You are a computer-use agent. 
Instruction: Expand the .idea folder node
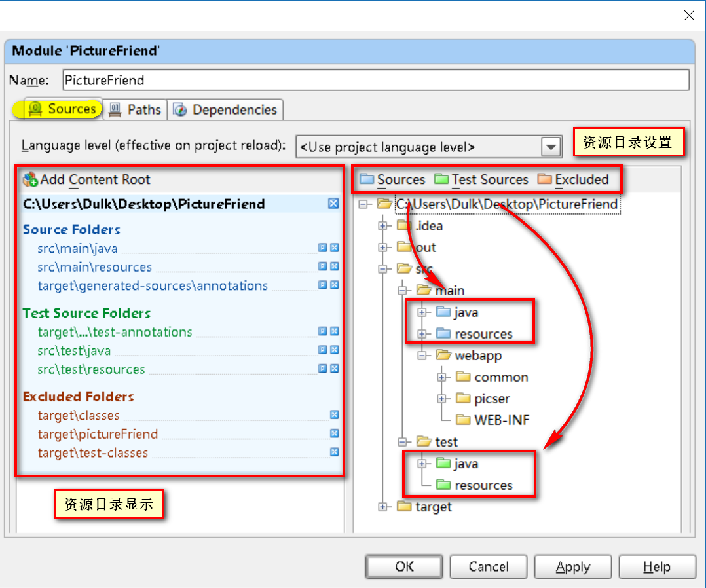pyautogui.click(x=382, y=225)
